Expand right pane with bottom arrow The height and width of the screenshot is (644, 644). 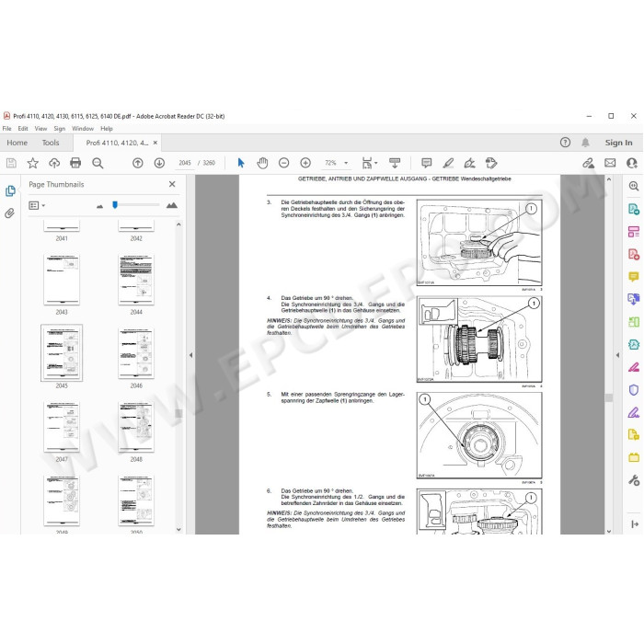[x=635, y=524]
